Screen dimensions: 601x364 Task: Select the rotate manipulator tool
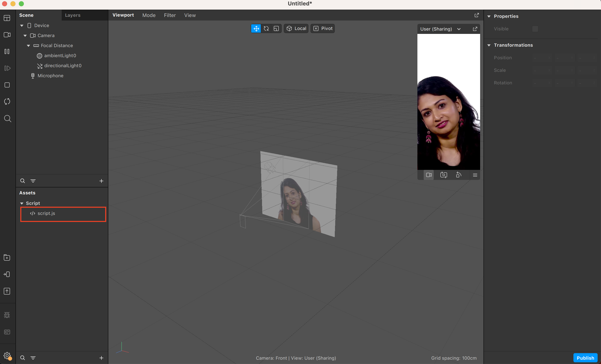pyautogui.click(x=266, y=28)
